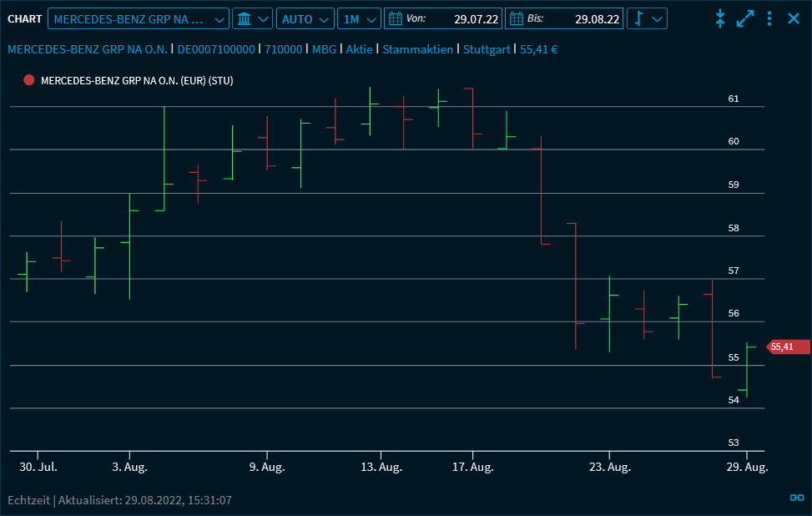
Task: Click the Stuttgart exchange link
Action: click(486, 49)
